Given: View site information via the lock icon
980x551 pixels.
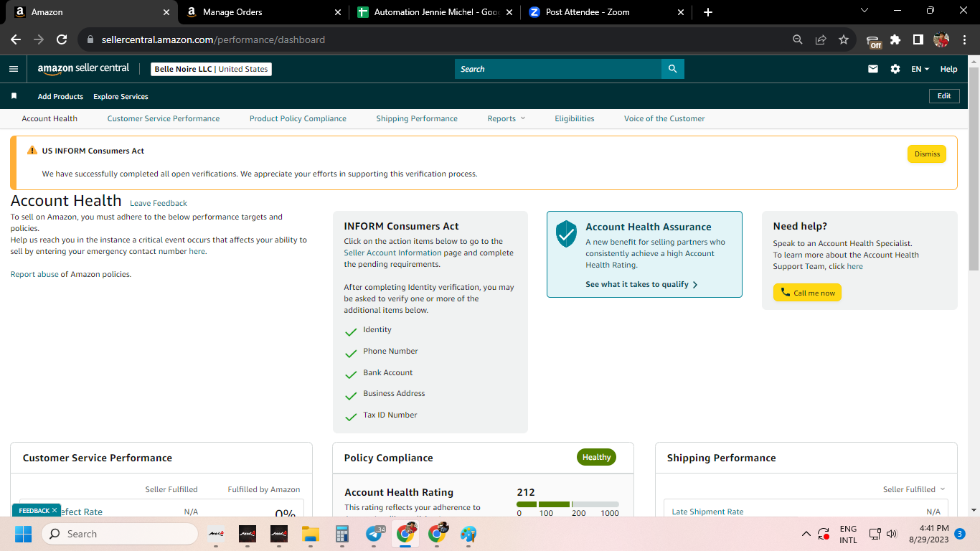Looking at the screenshot, I should pyautogui.click(x=90, y=39).
